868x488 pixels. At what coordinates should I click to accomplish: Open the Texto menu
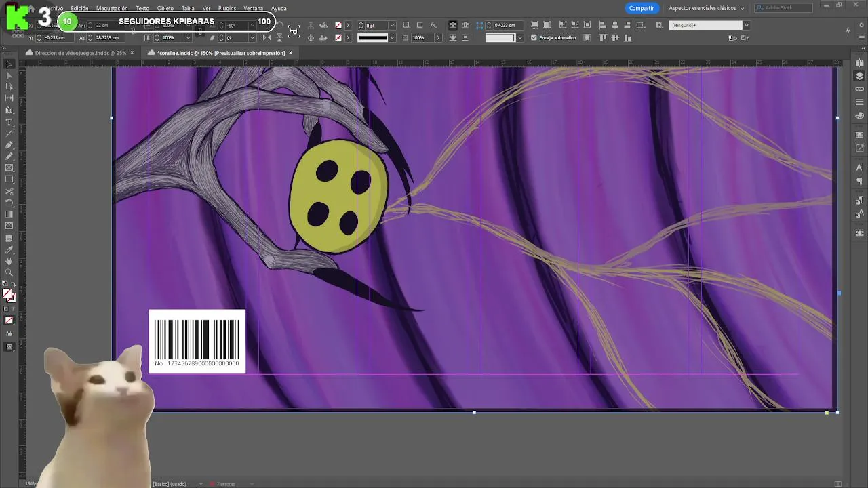(x=142, y=8)
